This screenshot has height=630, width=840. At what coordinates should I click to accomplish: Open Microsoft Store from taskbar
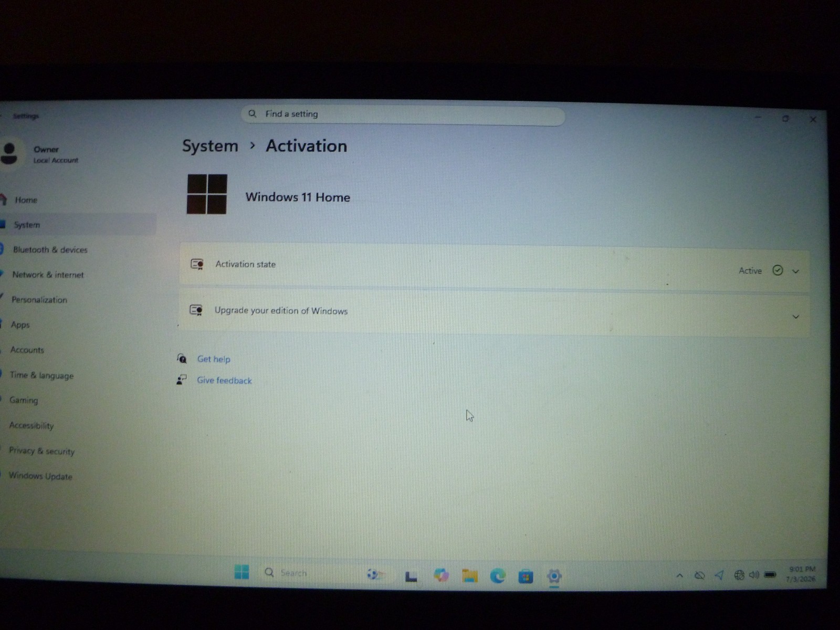point(526,577)
